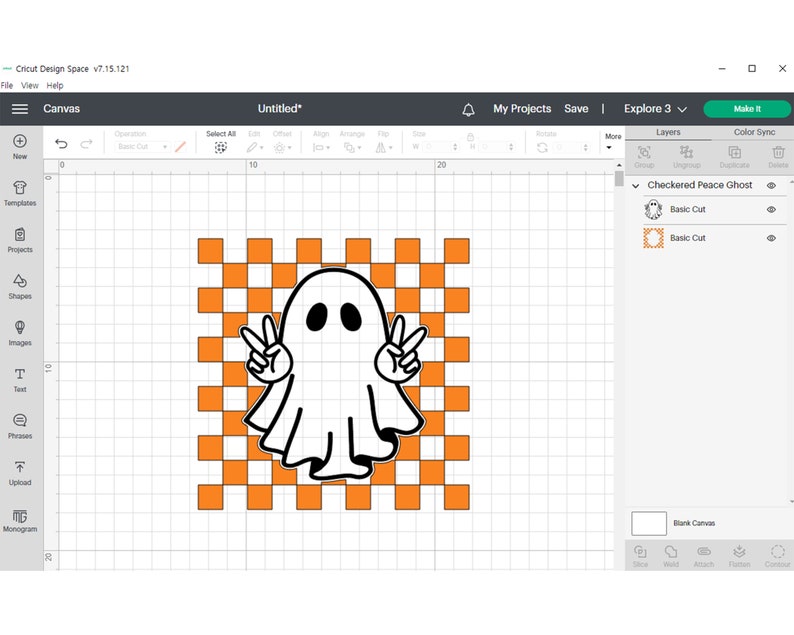
Task: Click the ghost image on canvas
Action: [334, 375]
